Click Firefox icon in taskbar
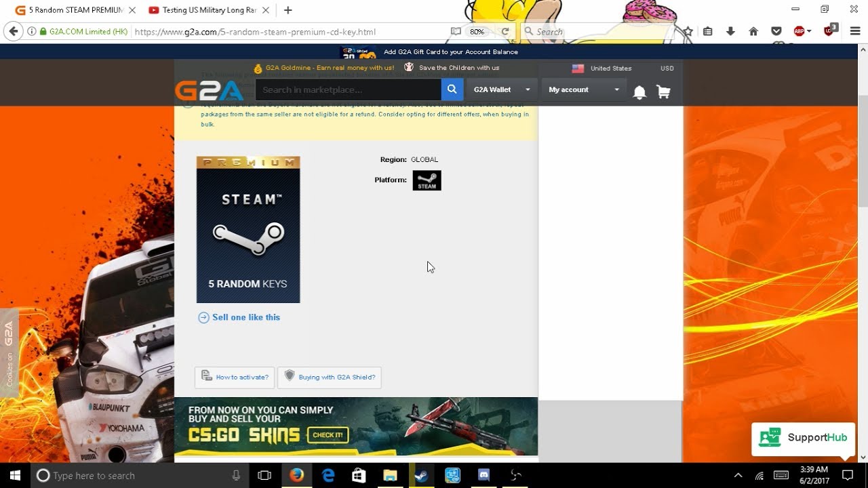Viewport: 868px width, 488px height. click(x=296, y=475)
